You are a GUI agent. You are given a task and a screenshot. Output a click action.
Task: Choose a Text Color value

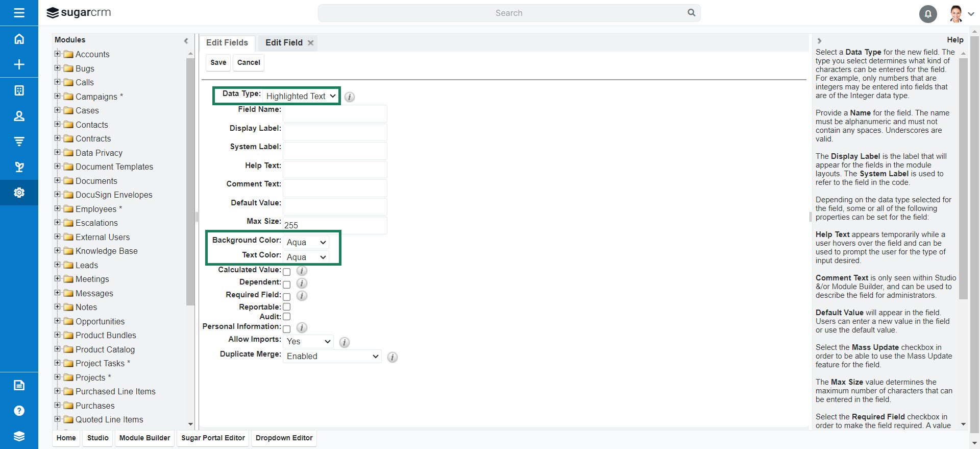pos(306,257)
